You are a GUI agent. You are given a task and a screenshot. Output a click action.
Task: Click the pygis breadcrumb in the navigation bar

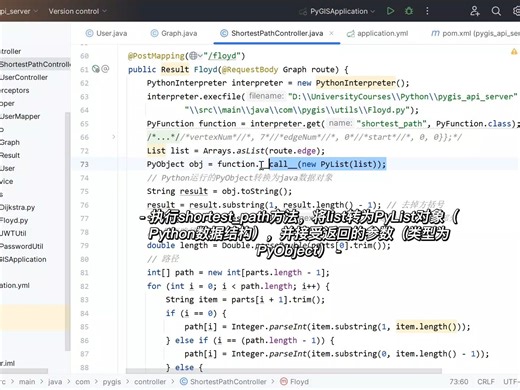click(112, 382)
